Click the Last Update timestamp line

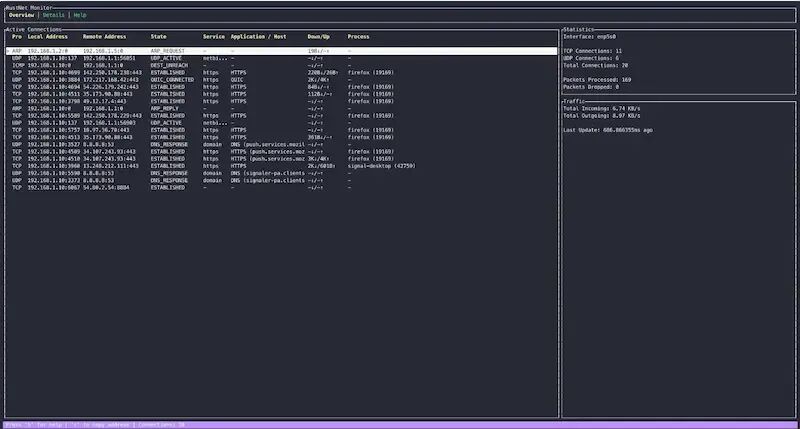[x=608, y=130]
